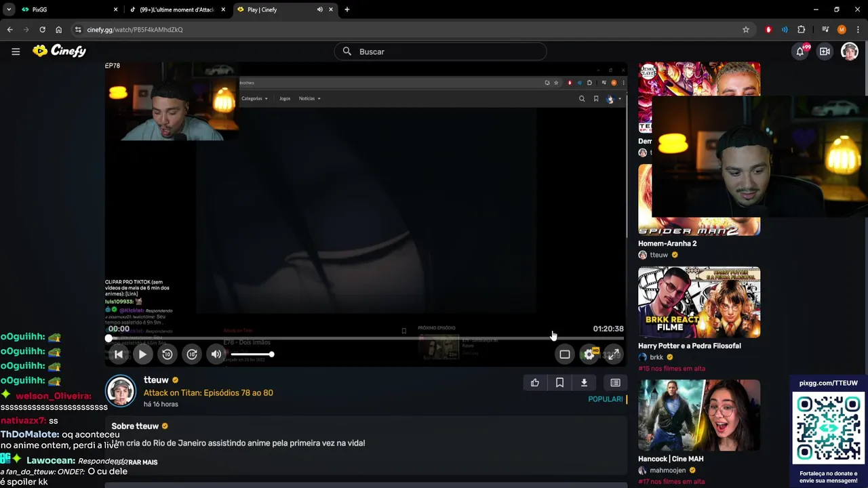The width and height of the screenshot is (868, 488).
Task: Open the tab search dropdown arrow
Action: [8, 9]
